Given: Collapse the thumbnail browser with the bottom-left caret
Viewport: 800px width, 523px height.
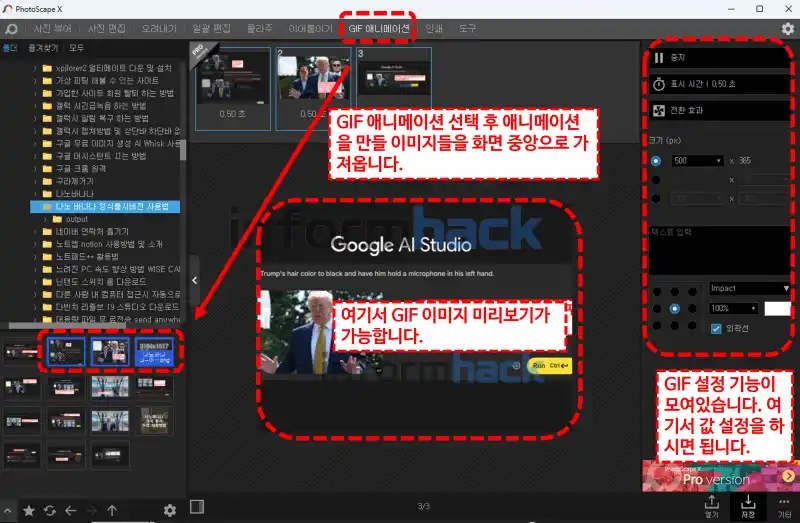Looking at the screenshot, I should click(x=8, y=510).
